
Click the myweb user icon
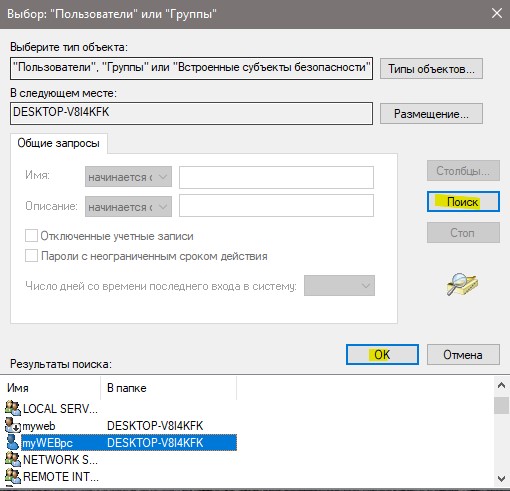13,425
